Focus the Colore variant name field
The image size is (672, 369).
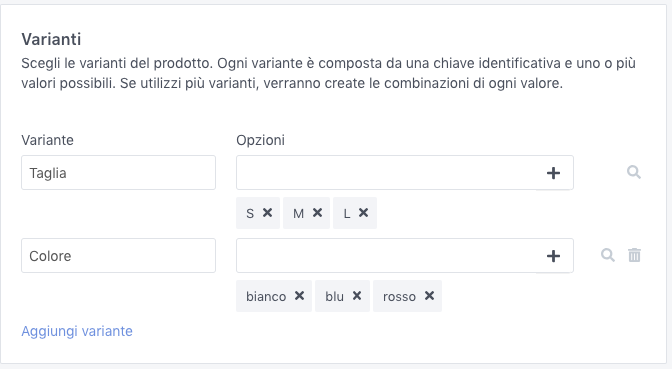[118, 256]
